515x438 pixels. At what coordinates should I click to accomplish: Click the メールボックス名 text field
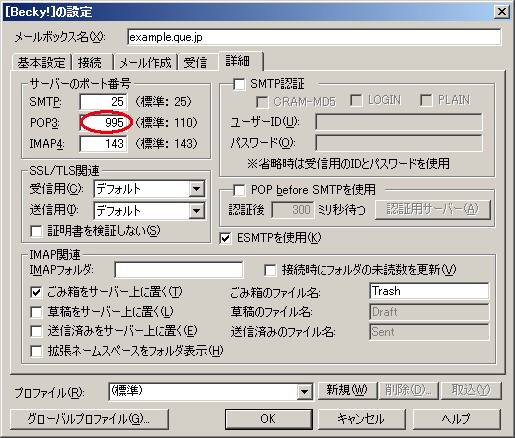coord(314,37)
